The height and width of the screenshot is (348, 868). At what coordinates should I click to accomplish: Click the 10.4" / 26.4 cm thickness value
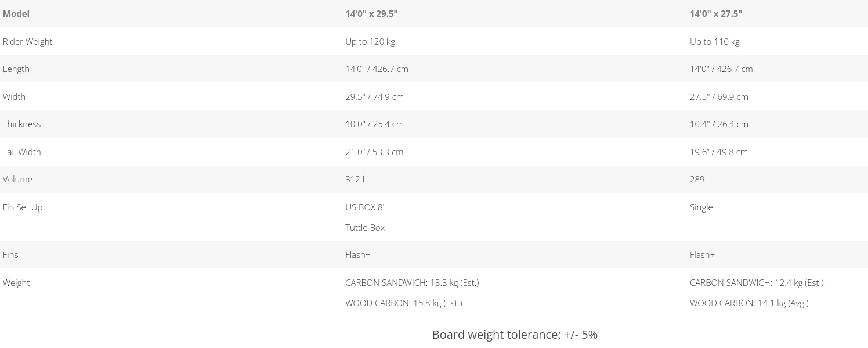point(719,124)
